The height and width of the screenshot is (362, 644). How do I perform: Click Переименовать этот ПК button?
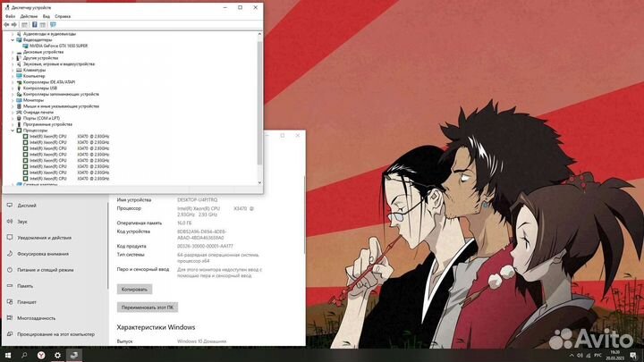coord(148,307)
